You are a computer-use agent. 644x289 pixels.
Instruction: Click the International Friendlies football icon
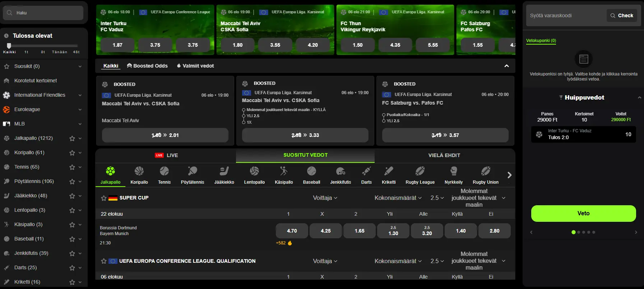(x=6, y=95)
